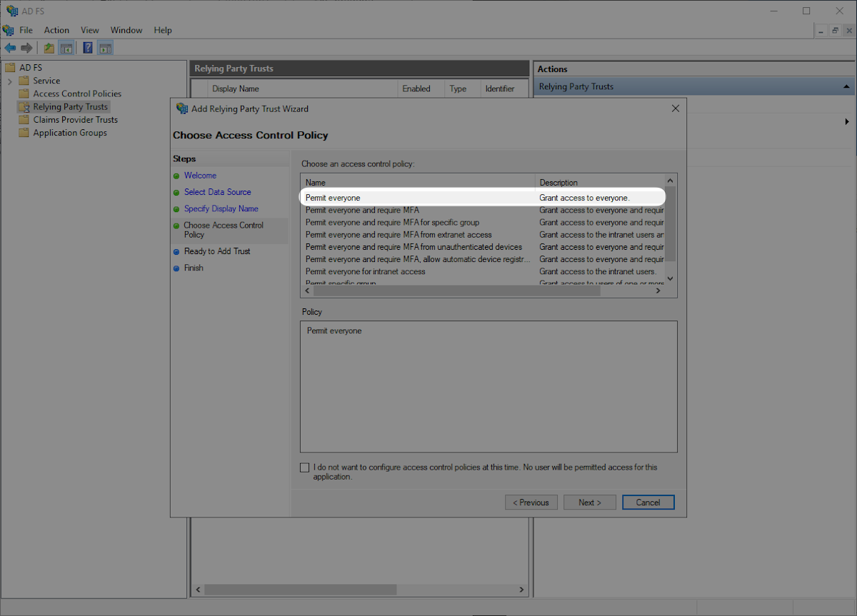Open the Action menu
Viewport: 857px width, 616px height.
click(x=56, y=30)
